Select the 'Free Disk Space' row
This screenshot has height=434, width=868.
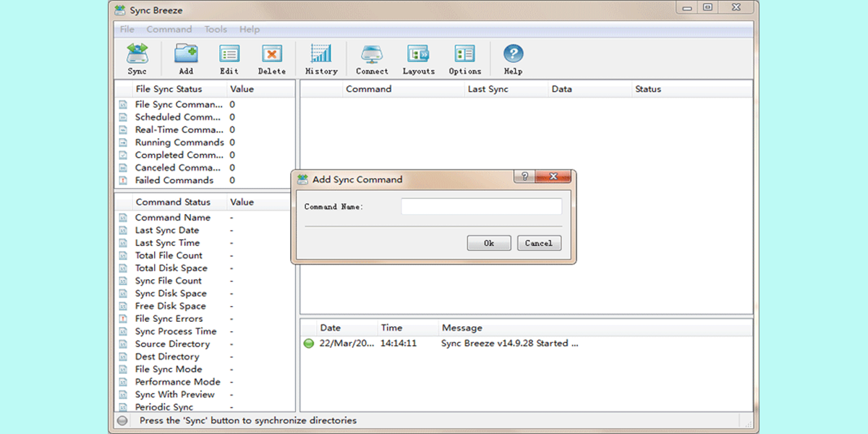tap(205, 306)
